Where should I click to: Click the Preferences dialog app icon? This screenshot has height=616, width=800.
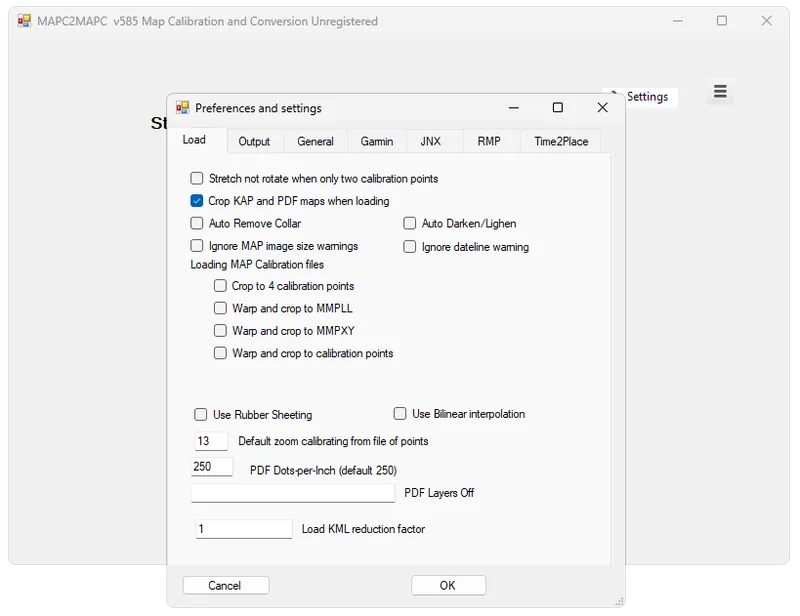pyautogui.click(x=182, y=108)
